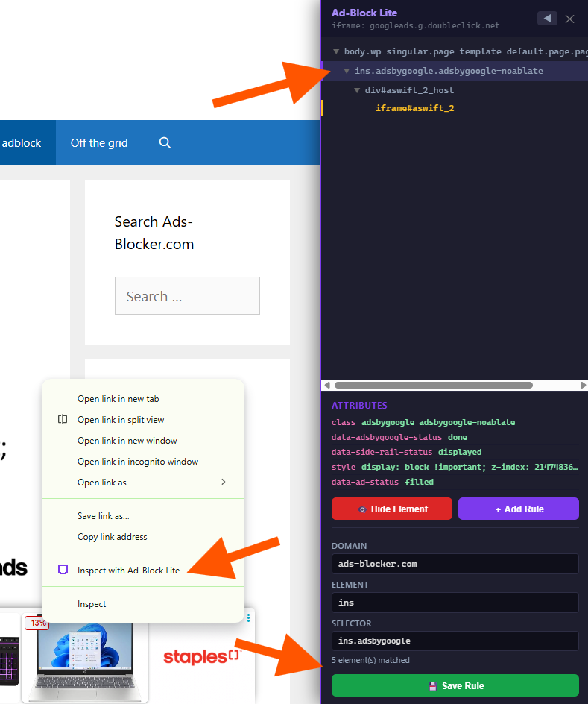This screenshot has height=704, width=588.
Task: Choose Open link in new window
Action: 143,441
